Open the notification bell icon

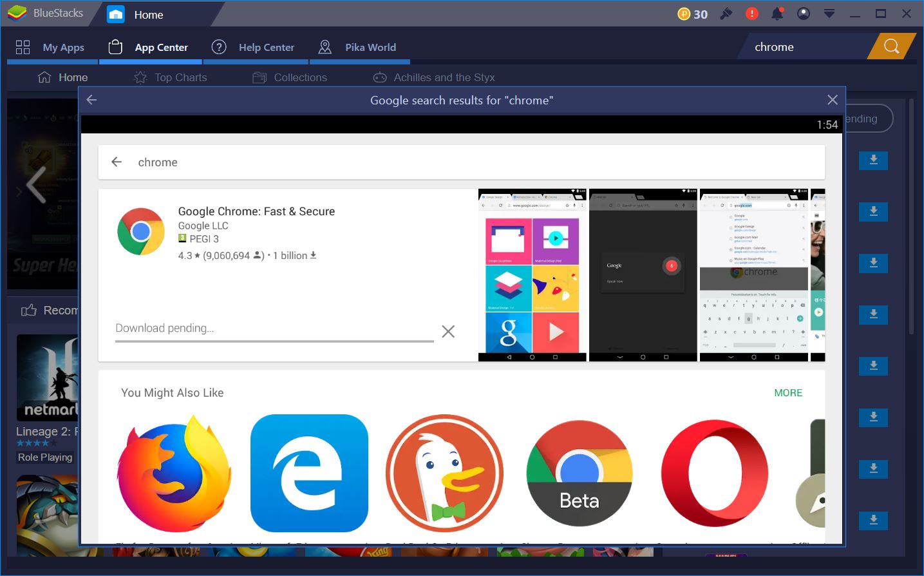[778, 14]
